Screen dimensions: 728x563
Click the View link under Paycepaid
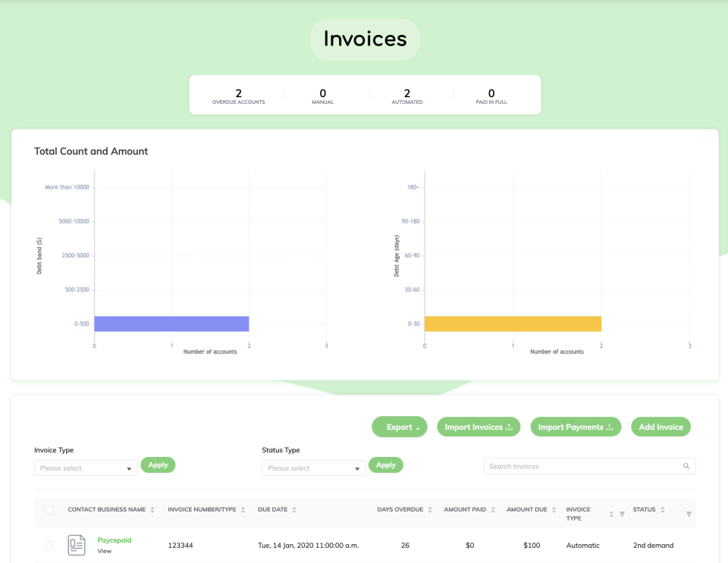[105, 551]
